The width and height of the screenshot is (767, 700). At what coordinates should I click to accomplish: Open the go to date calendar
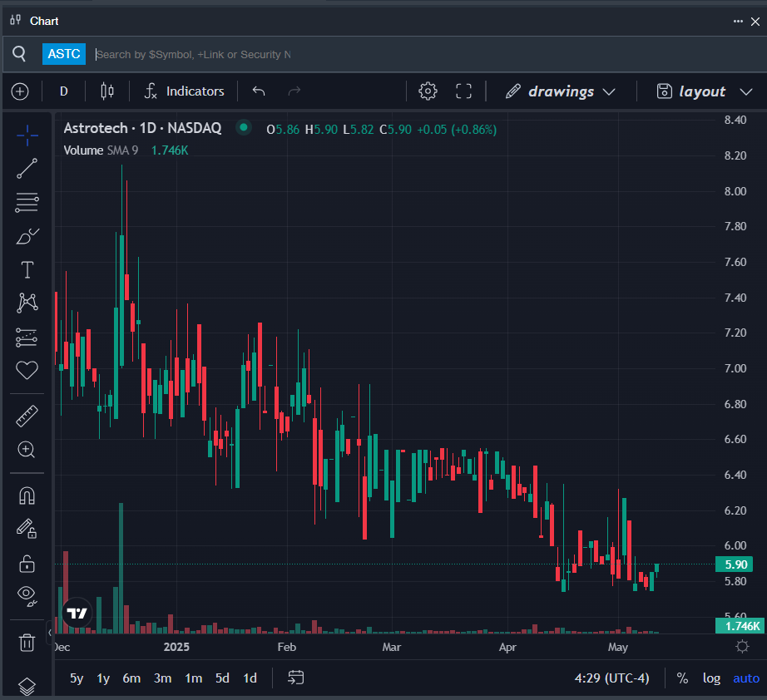tap(296, 678)
